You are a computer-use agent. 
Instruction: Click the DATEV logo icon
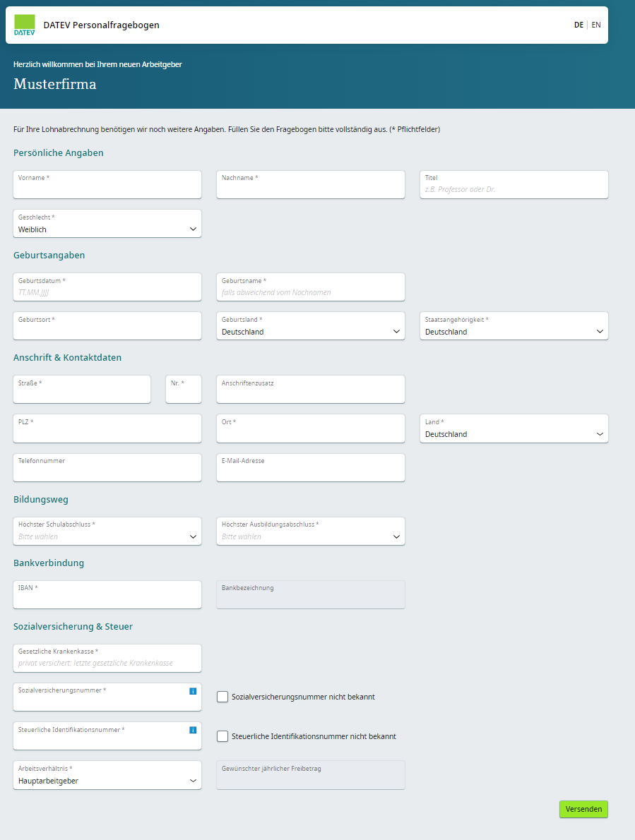[24, 25]
